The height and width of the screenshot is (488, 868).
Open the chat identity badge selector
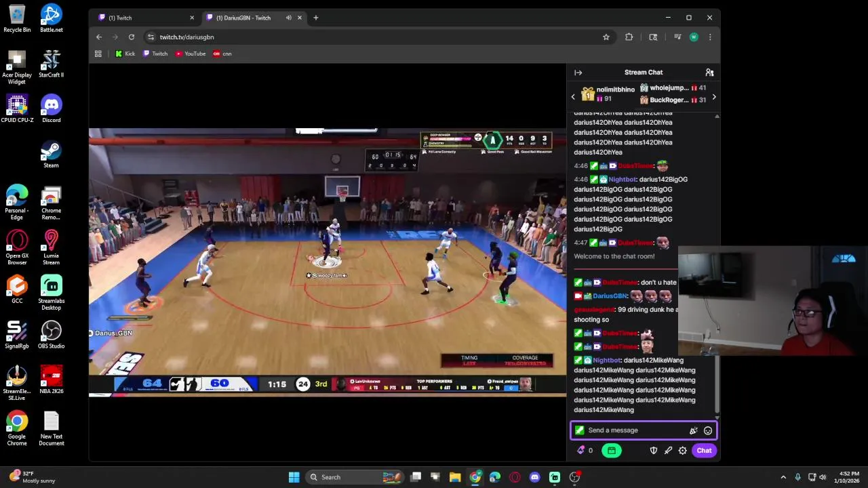[579, 430]
